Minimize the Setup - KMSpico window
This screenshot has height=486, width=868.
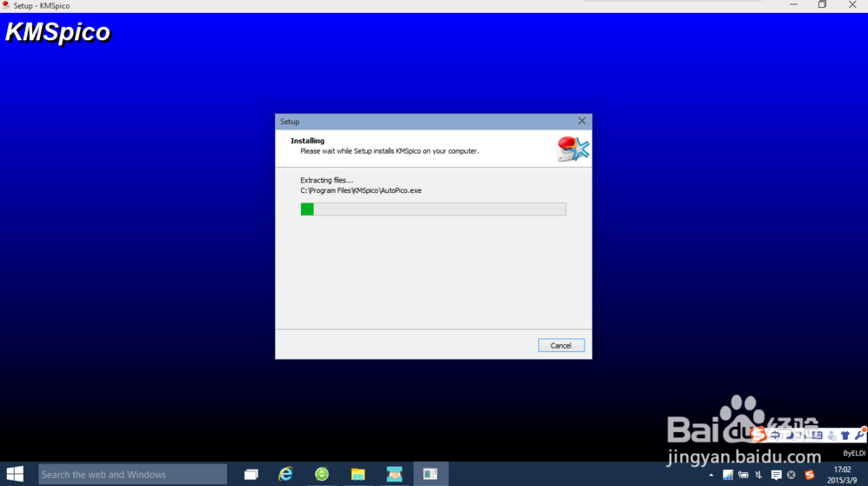click(793, 5)
